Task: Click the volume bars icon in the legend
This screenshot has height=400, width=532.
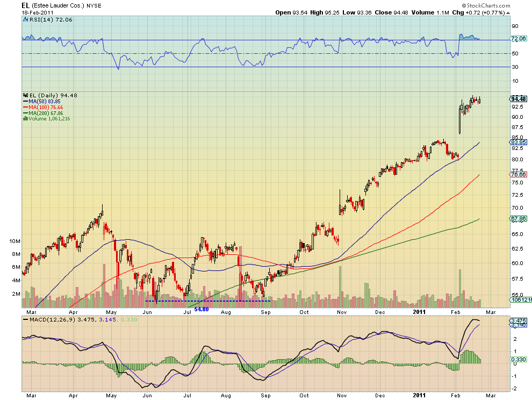Action: point(25,118)
